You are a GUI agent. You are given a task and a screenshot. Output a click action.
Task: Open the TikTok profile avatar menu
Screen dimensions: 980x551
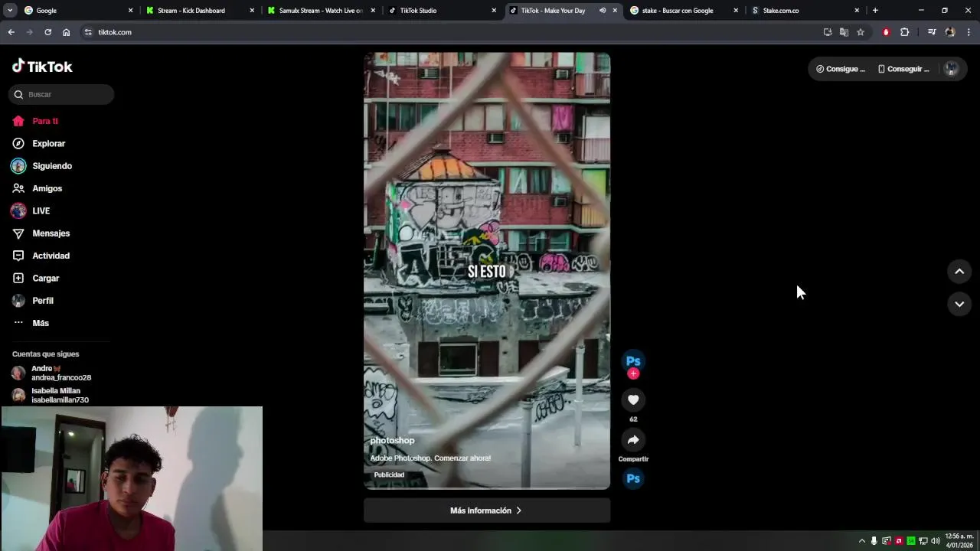tap(952, 69)
